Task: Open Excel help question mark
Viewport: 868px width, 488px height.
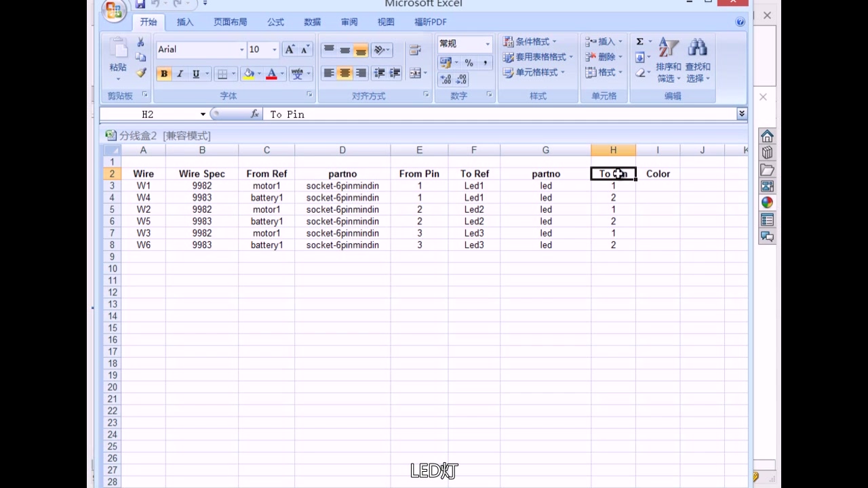Action: pyautogui.click(x=741, y=22)
